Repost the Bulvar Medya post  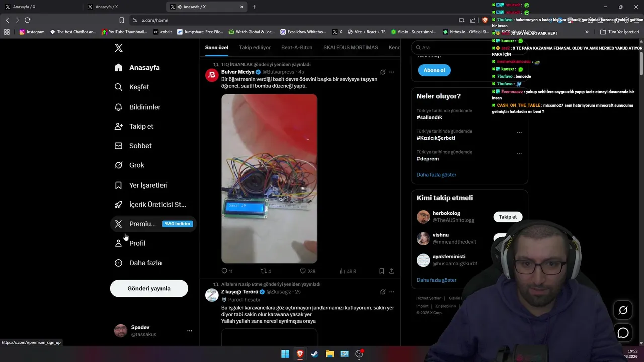[x=266, y=271]
